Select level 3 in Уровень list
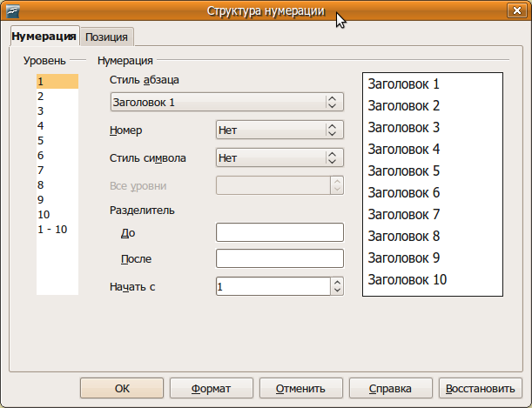 tap(57, 110)
